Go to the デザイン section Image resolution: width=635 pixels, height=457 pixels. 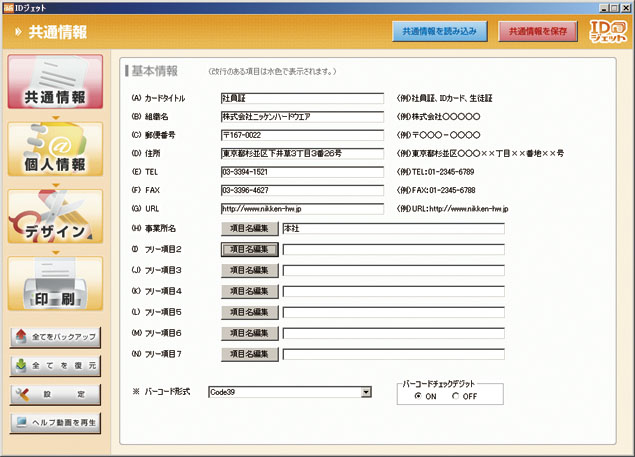coord(55,217)
